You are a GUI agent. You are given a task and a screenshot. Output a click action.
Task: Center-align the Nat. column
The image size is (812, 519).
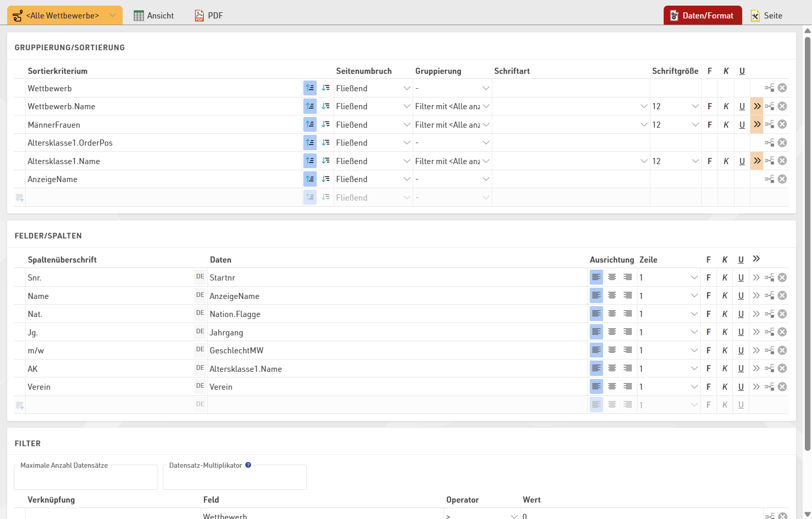click(x=612, y=314)
